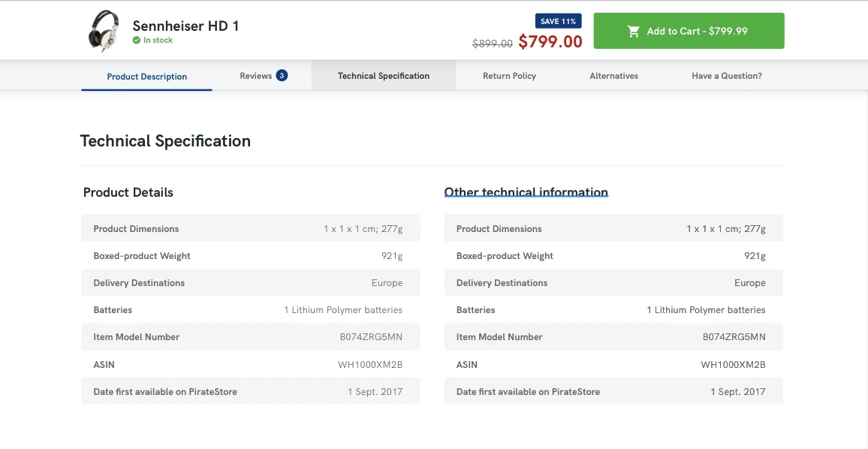Click the Technical Specification section heading
868x449 pixels.
point(165,141)
